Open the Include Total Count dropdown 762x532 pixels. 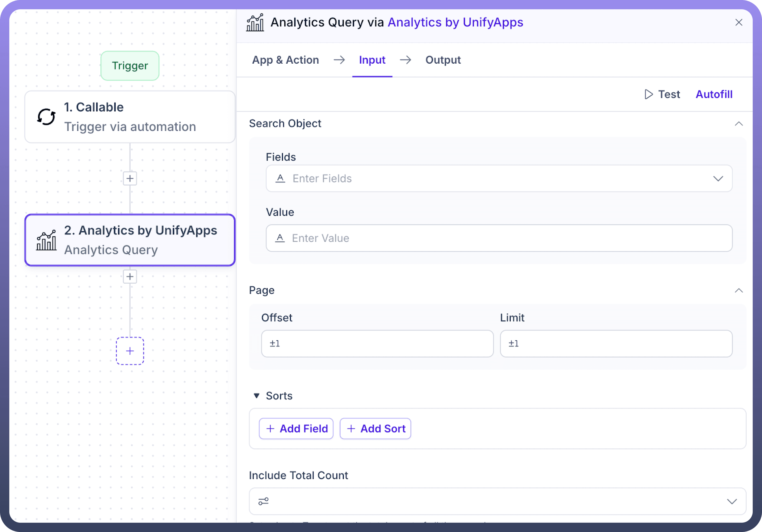tap(732, 501)
